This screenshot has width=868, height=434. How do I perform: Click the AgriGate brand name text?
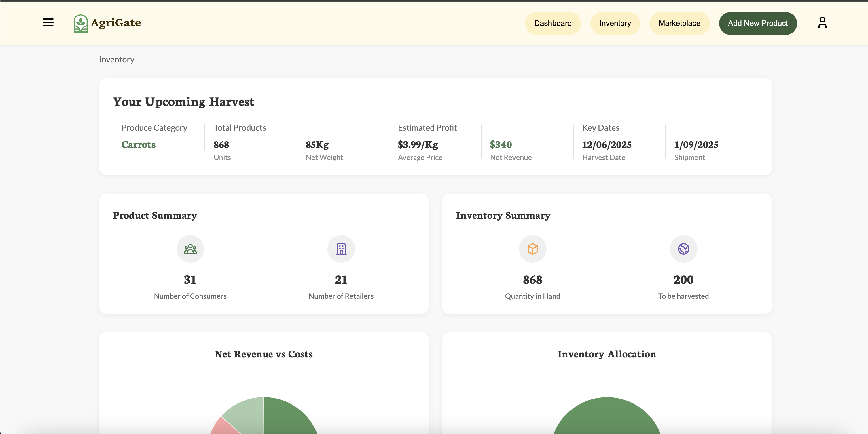116,22
